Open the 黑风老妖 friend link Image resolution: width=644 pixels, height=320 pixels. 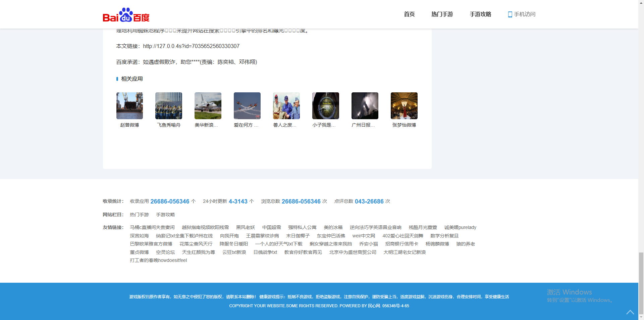coord(246,228)
